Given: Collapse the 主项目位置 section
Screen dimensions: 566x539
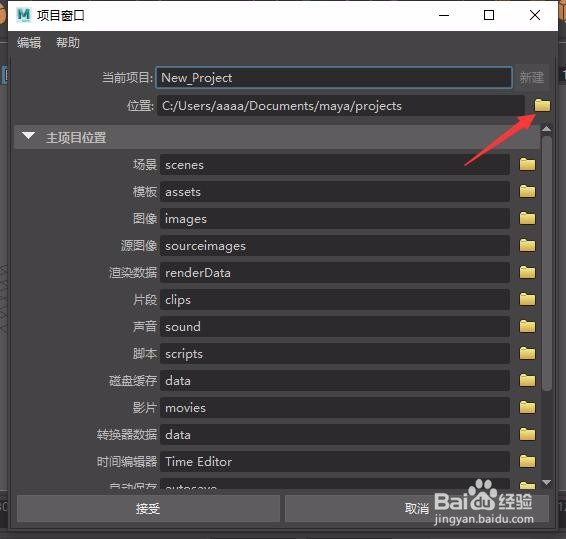Looking at the screenshot, I should [x=28, y=136].
